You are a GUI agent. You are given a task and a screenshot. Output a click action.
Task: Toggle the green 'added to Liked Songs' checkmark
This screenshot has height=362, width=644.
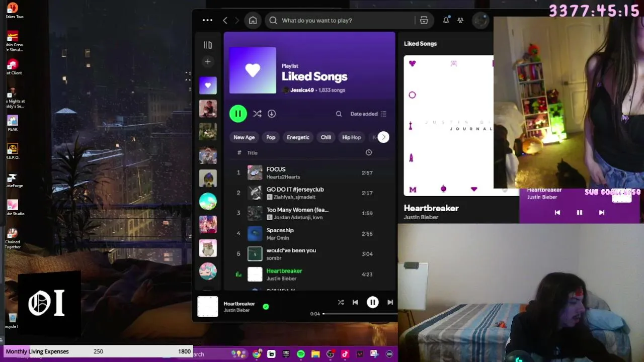[x=266, y=307]
